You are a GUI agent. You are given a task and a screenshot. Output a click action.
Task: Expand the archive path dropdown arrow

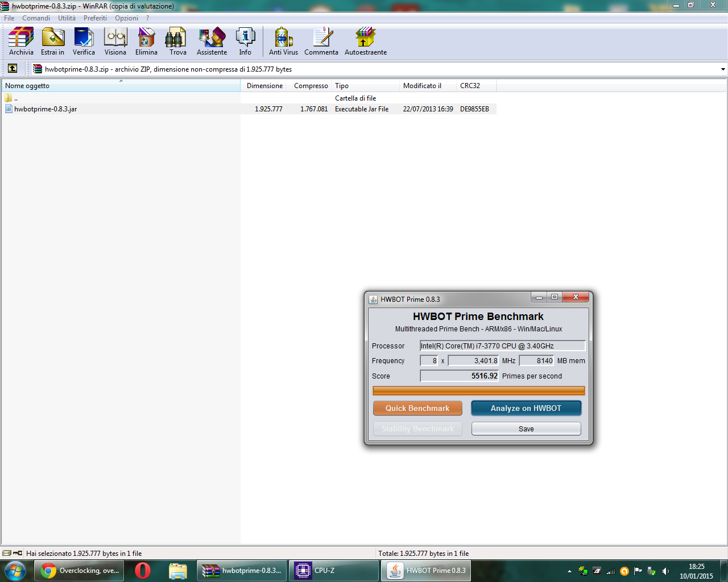pyautogui.click(x=723, y=69)
